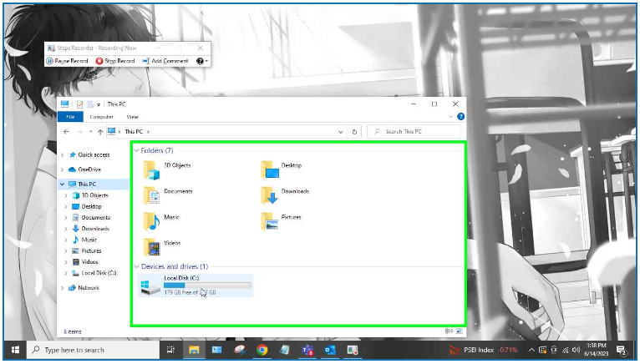The image size is (640, 364).
Task: Open Explorer Help question mark icon
Action: [461, 117]
